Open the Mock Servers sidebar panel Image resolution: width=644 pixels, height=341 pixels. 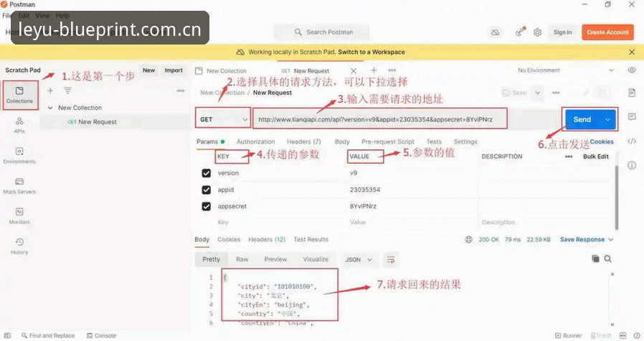tap(19, 186)
